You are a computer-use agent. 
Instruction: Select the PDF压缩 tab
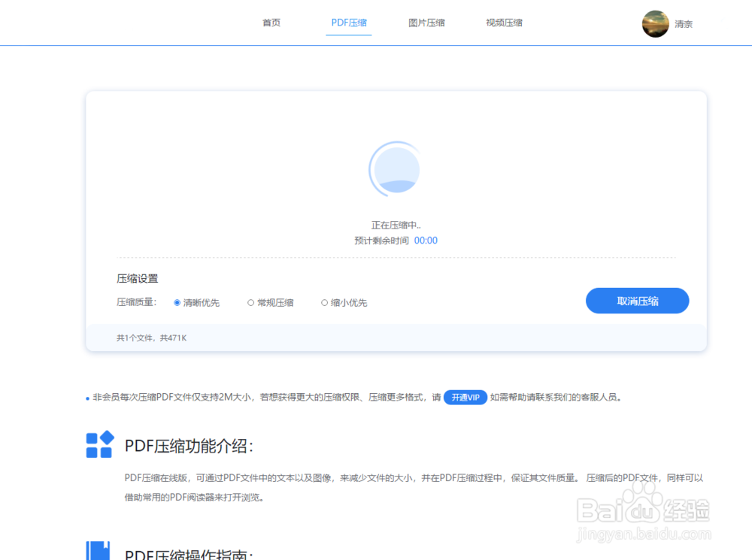[x=348, y=23]
